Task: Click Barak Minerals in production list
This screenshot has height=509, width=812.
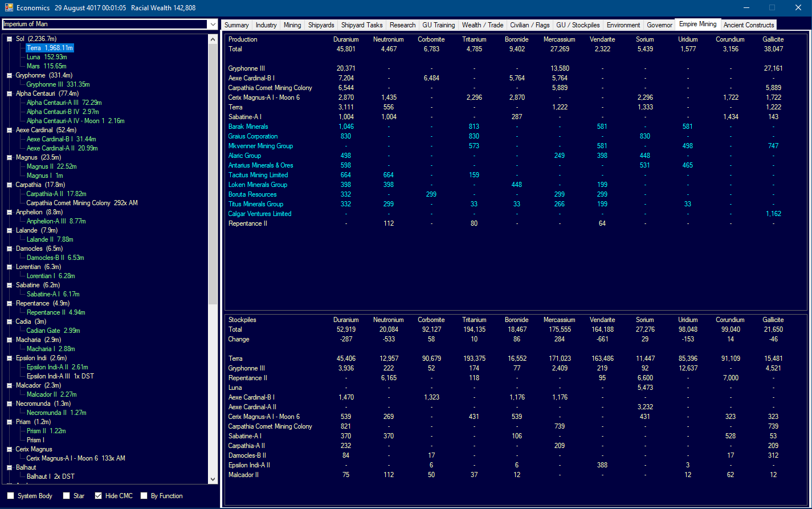Action: click(248, 127)
